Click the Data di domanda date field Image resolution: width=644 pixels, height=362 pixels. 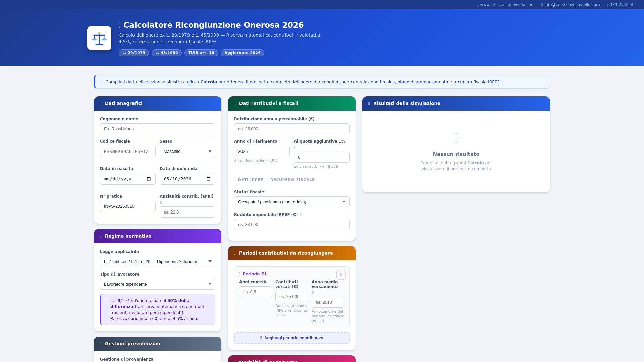coord(187,179)
